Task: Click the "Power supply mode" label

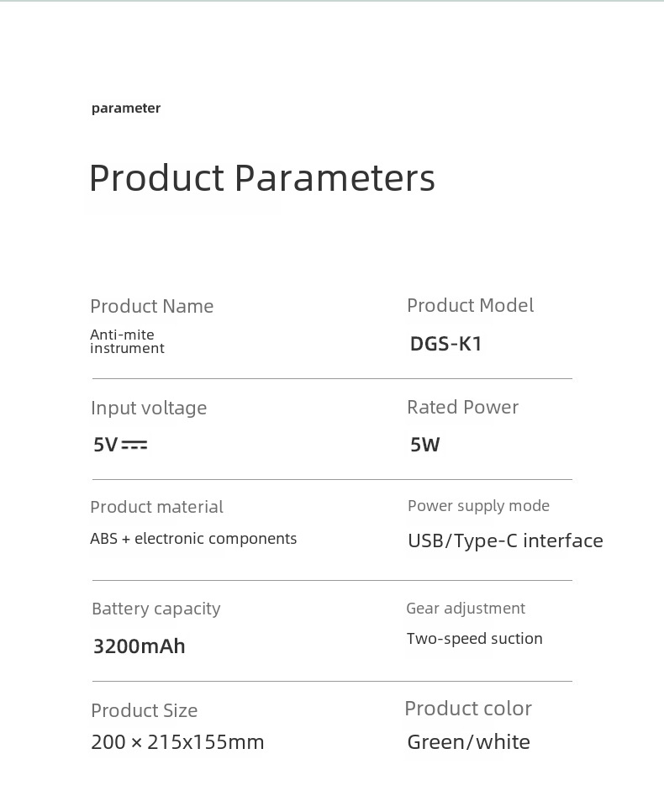Action: pos(478,506)
